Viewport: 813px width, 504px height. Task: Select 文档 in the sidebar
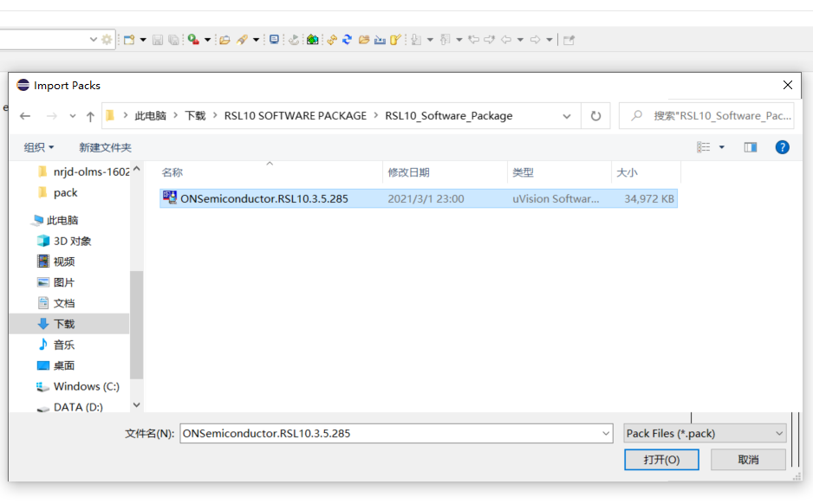pos(56,303)
